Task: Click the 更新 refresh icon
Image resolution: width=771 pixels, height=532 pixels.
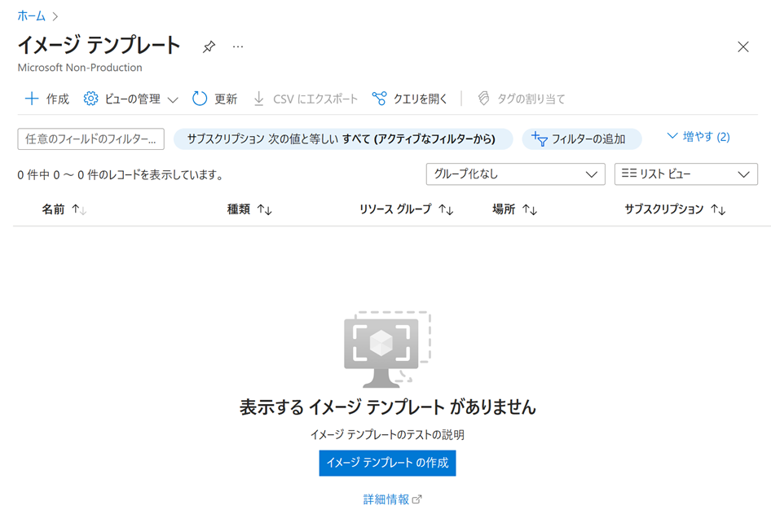Action: point(200,99)
